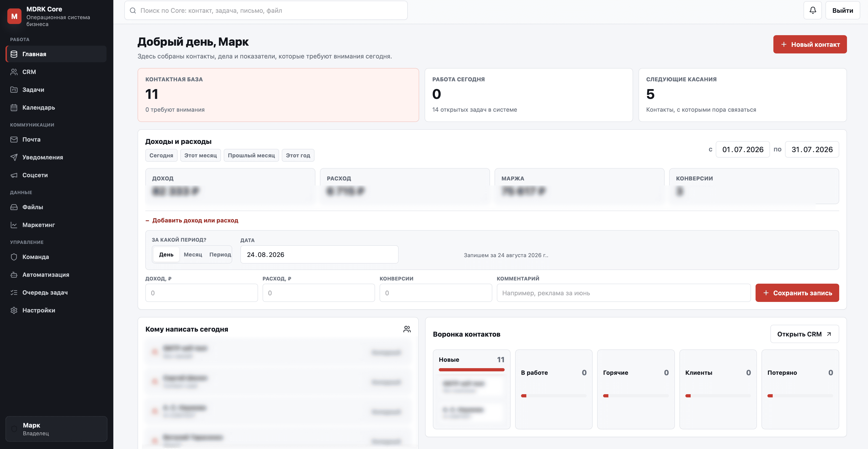
Task: Click the plus icon on Новый контакт
Action: point(784,45)
